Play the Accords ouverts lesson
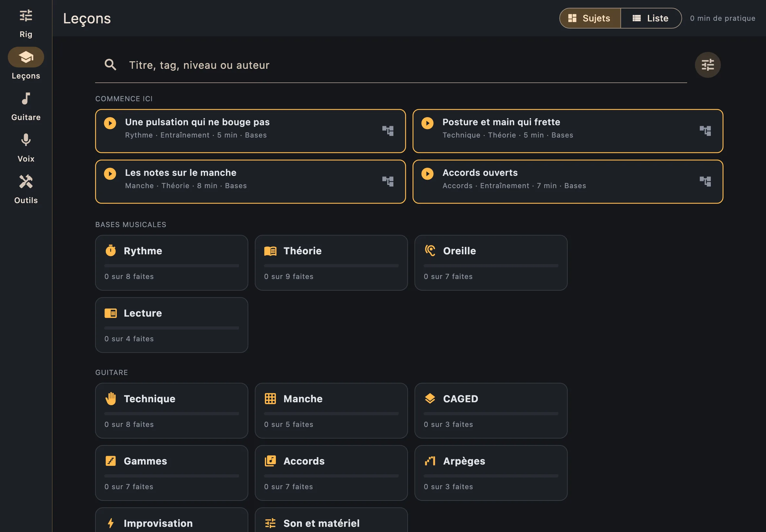 (427, 174)
